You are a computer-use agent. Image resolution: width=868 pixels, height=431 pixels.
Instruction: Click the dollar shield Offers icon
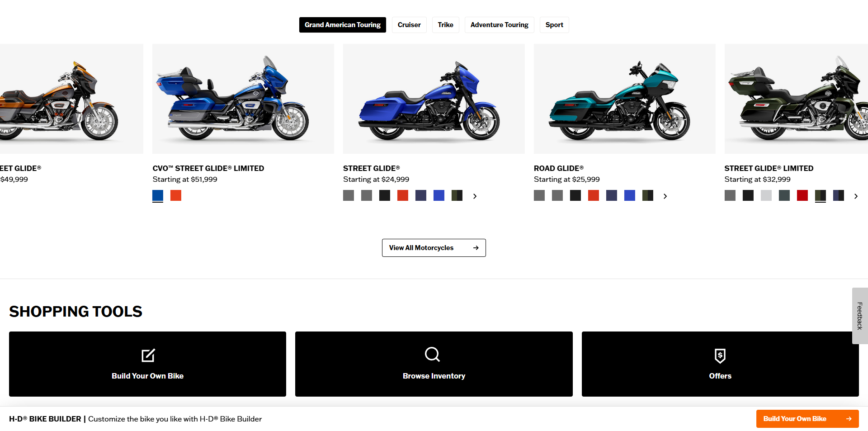pyautogui.click(x=720, y=356)
